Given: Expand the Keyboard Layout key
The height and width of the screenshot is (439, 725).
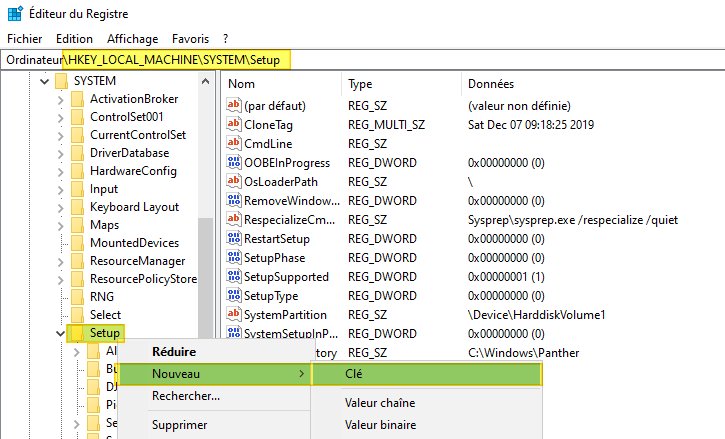Looking at the screenshot, I should tap(61, 208).
